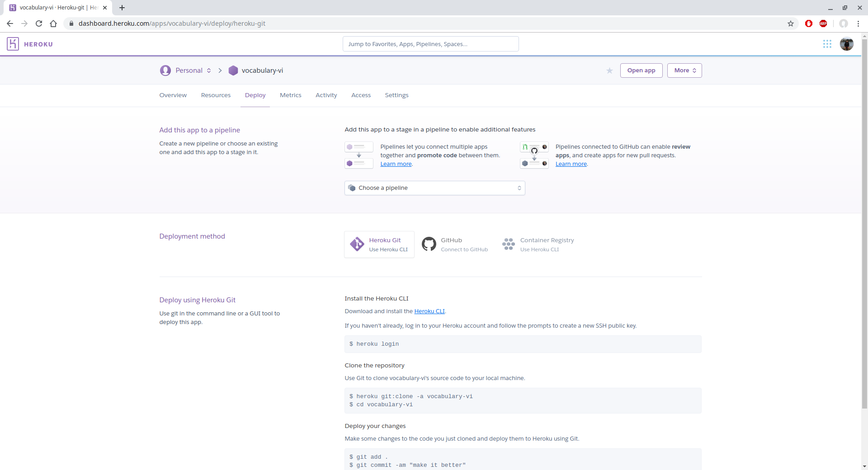Choose the Container Registry deployment method
The width and height of the screenshot is (868, 470).
(x=538, y=244)
